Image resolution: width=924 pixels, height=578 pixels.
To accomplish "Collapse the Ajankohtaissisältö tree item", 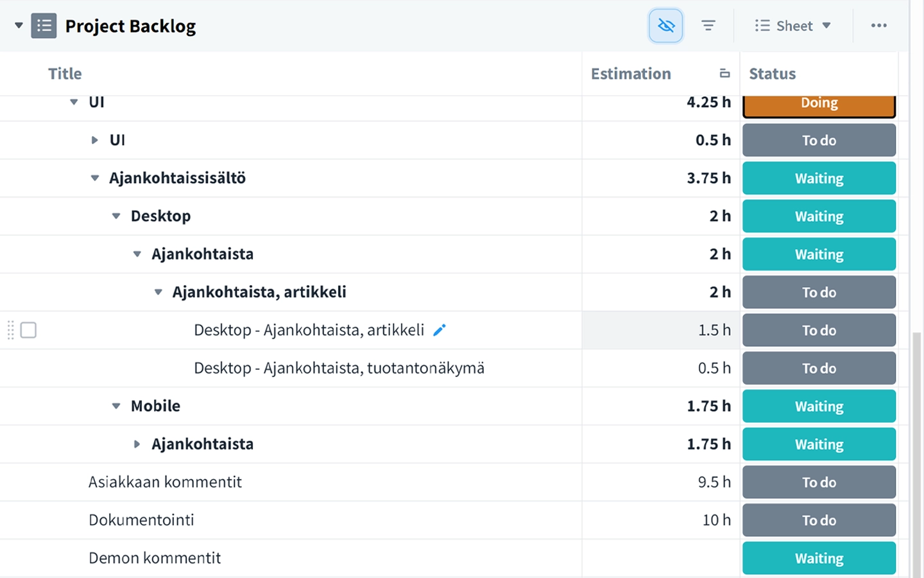I will [x=94, y=178].
